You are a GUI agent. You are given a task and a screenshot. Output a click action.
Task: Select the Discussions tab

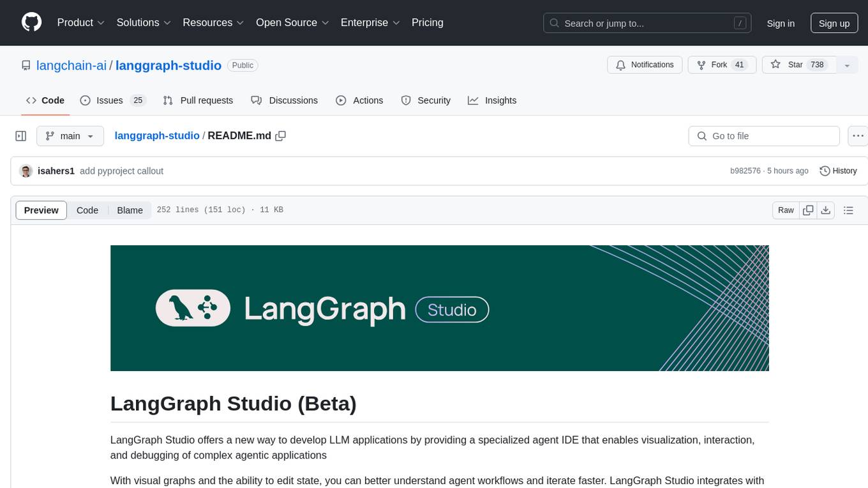point(284,100)
